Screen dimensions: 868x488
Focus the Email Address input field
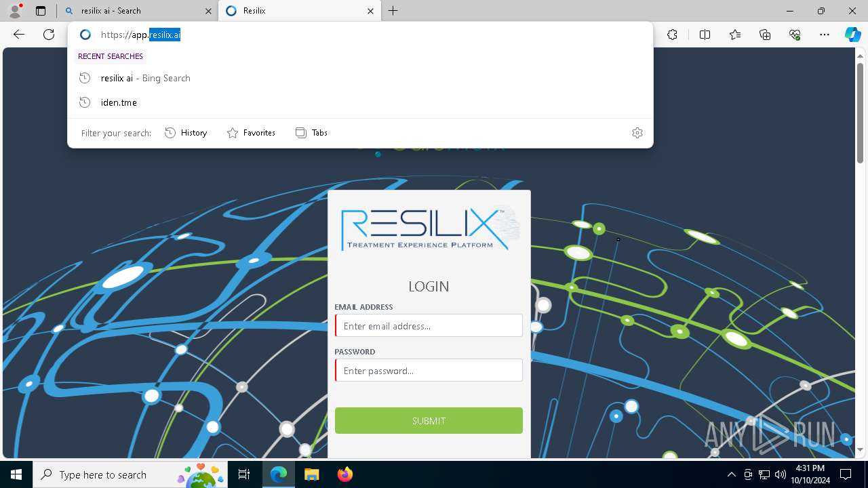pyautogui.click(x=429, y=325)
